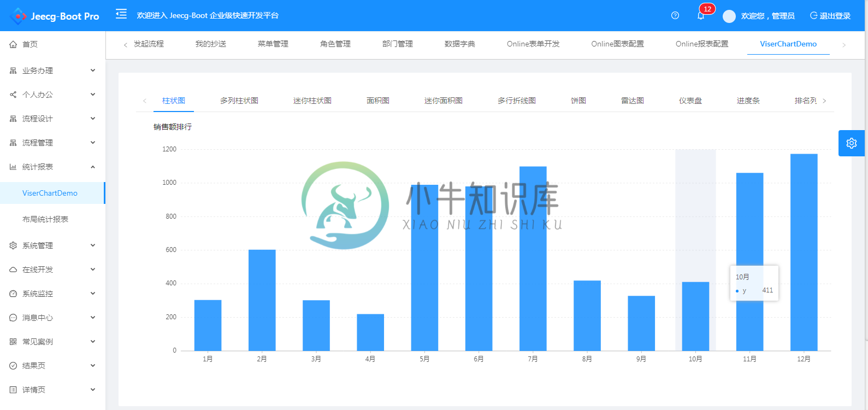Open the Online表单开发 page tab
868x410 pixels.
point(533,44)
